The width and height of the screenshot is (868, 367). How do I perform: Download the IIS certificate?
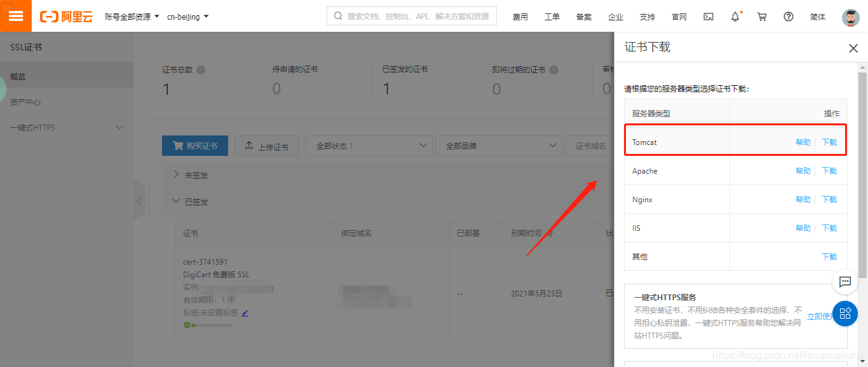point(829,228)
